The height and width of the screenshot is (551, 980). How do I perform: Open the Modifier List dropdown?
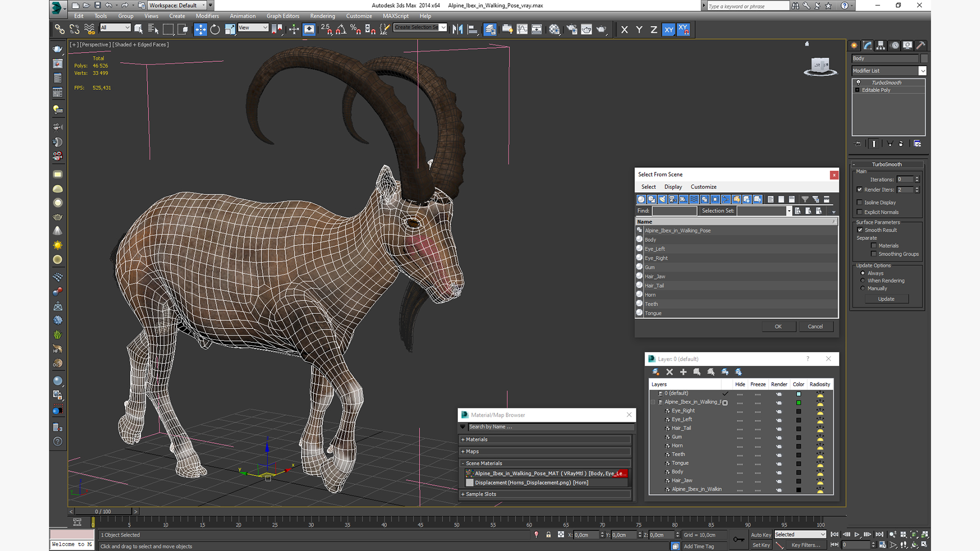pos(922,71)
